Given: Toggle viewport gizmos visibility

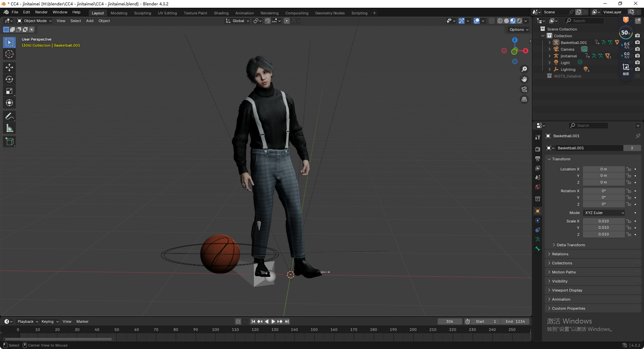Looking at the screenshot, I should [462, 21].
